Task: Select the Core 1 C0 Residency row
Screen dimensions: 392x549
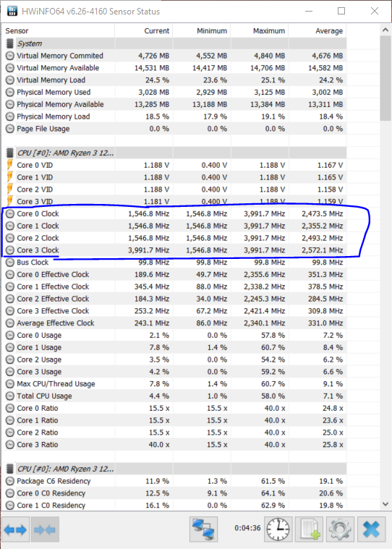Action: 174,505
